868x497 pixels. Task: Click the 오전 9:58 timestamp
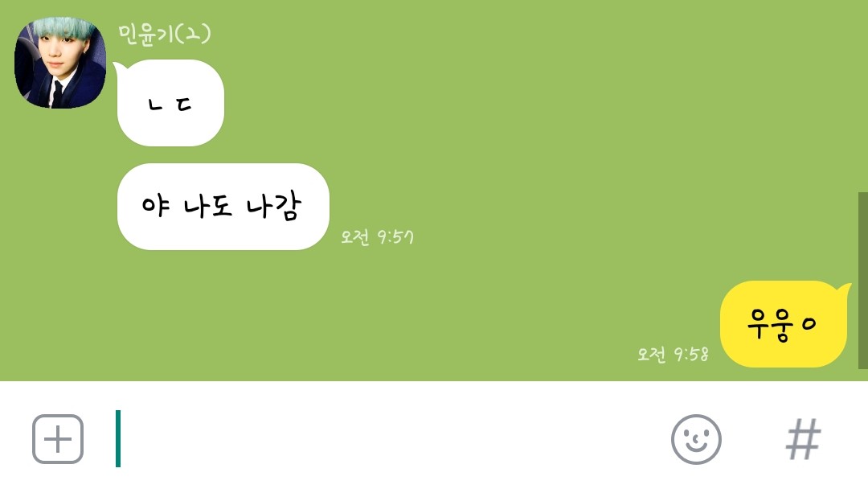click(x=673, y=354)
